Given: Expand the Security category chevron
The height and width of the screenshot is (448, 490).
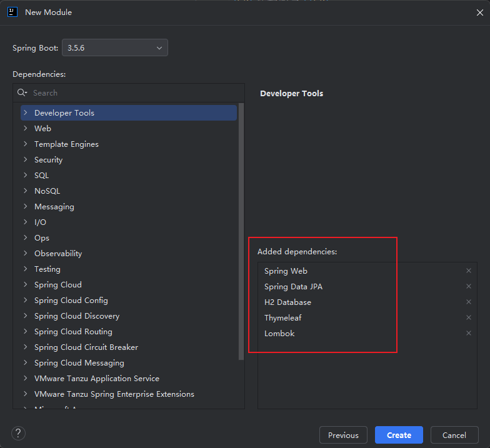Looking at the screenshot, I should click(x=26, y=159).
